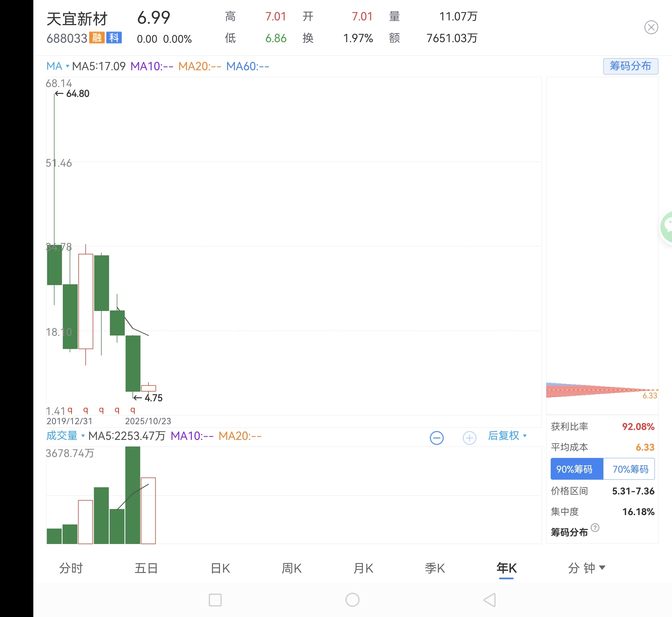The image size is (672, 617).
Task: Tap the 融 margin badge icon
Action: tap(97, 38)
